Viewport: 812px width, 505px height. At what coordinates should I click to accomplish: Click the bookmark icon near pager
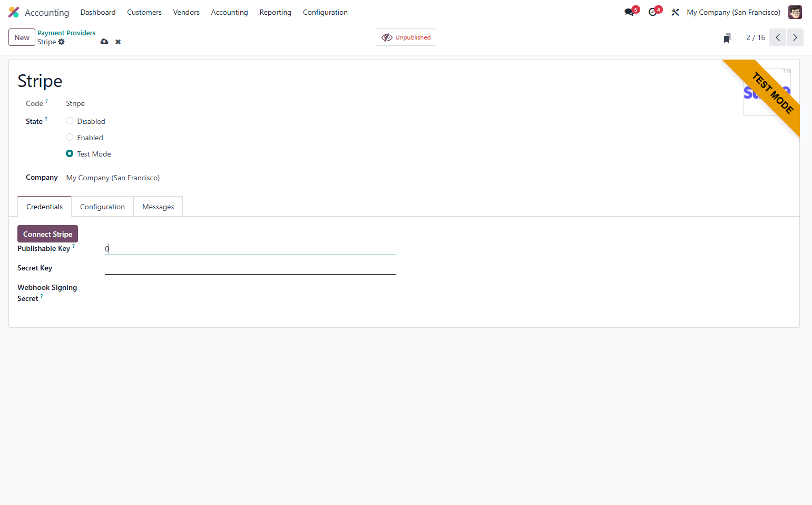[x=727, y=38]
